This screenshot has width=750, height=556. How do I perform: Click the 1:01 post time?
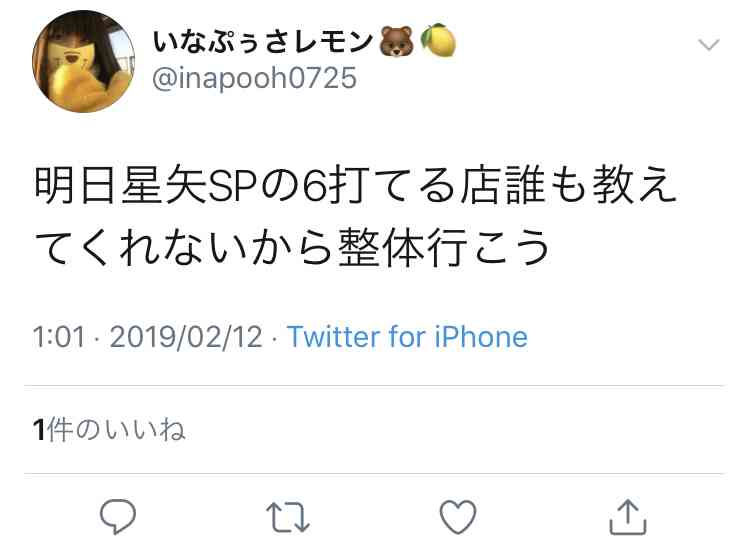click(x=59, y=337)
